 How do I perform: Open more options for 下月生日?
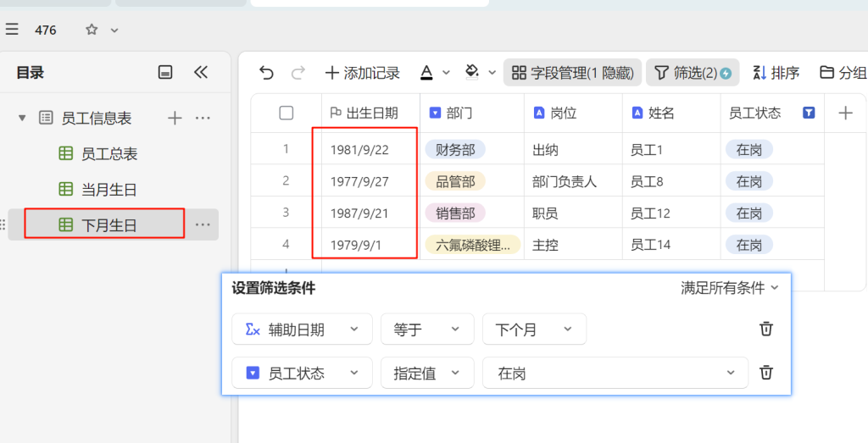[203, 224]
